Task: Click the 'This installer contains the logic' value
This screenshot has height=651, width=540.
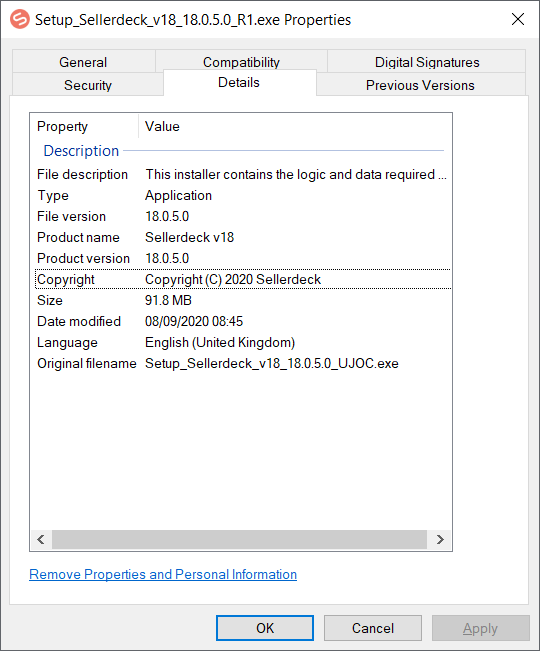Action: tap(296, 174)
